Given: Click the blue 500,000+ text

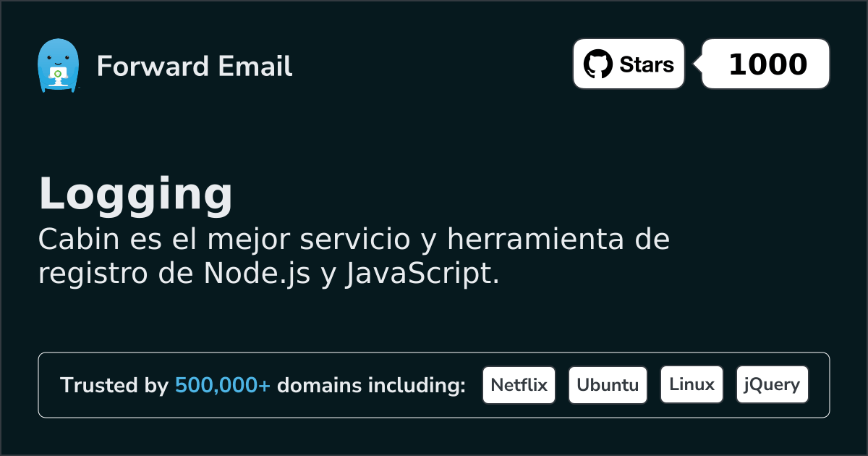Looking at the screenshot, I should pos(223,386).
